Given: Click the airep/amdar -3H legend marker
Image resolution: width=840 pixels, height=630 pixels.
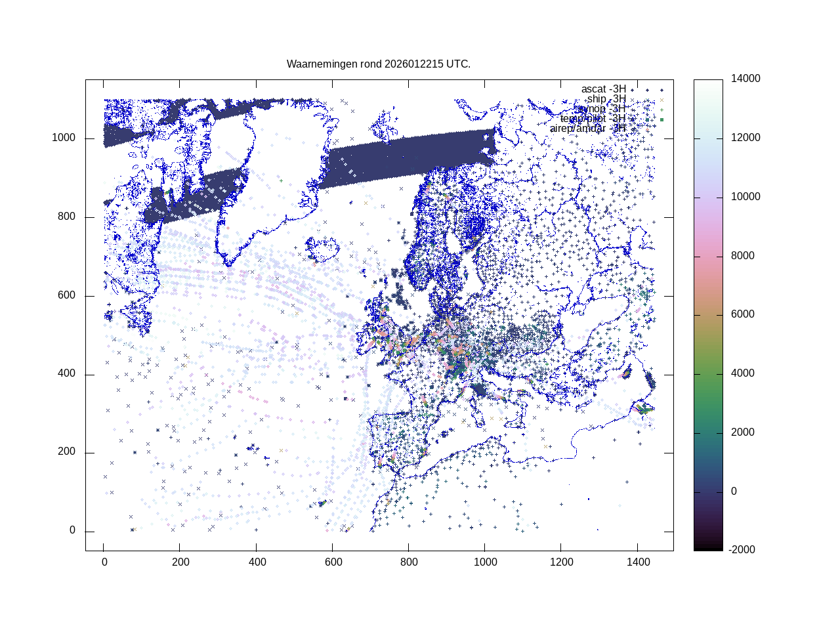Looking at the screenshot, I should point(647,129).
